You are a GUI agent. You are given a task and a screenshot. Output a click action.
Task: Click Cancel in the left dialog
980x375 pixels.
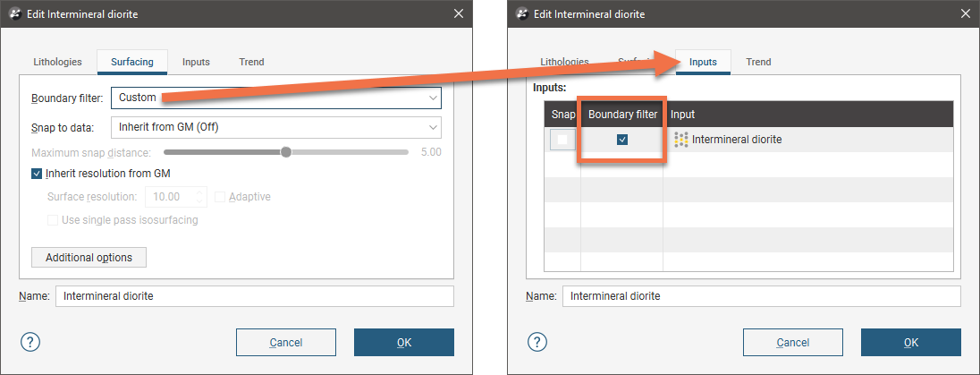click(286, 343)
